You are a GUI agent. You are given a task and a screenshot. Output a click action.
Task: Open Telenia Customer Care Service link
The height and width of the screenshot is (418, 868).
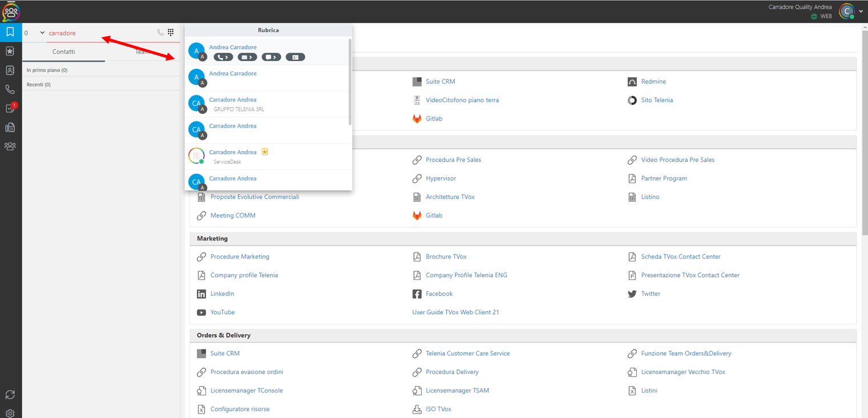(x=467, y=354)
